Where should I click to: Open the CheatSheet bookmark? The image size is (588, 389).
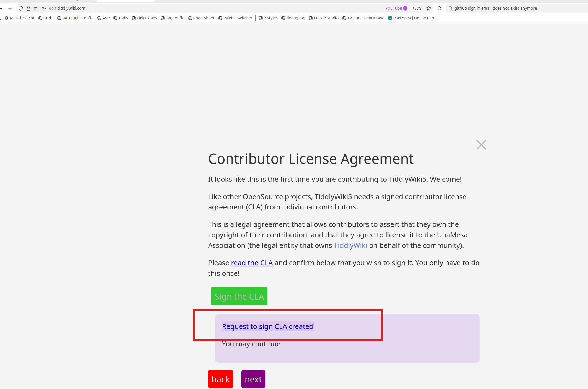[201, 18]
